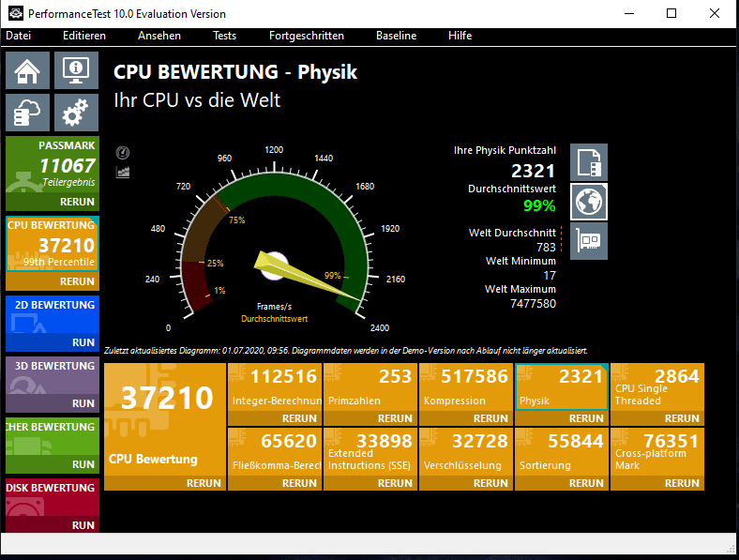The image size is (739, 560).
Task: Select the Fließkomma 65620 tile
Action: pyautogui.click(x=275, y=451)
